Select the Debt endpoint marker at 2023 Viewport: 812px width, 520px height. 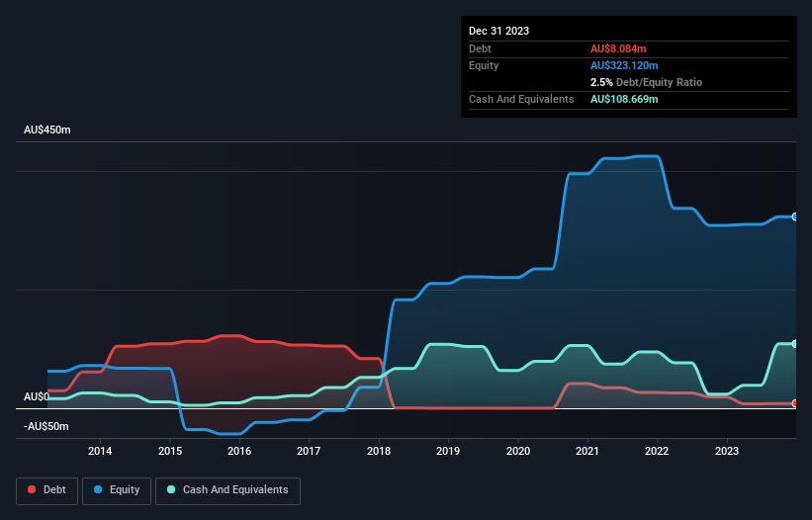795,403
